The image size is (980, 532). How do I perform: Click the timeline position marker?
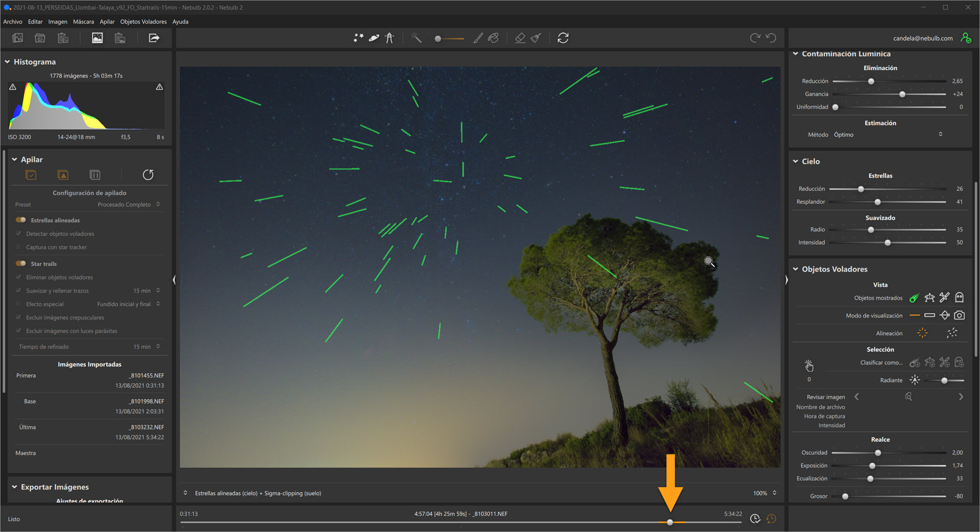point(670,522)
